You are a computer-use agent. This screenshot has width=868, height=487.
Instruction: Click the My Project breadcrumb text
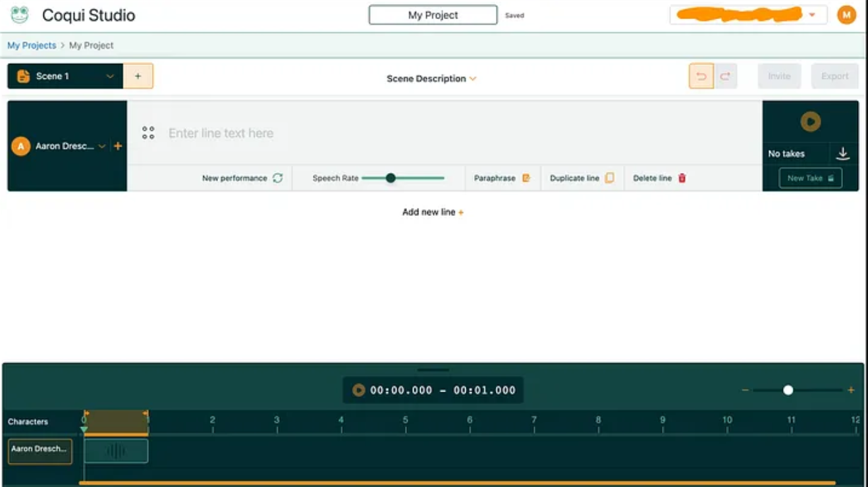(x=92, y=45)
